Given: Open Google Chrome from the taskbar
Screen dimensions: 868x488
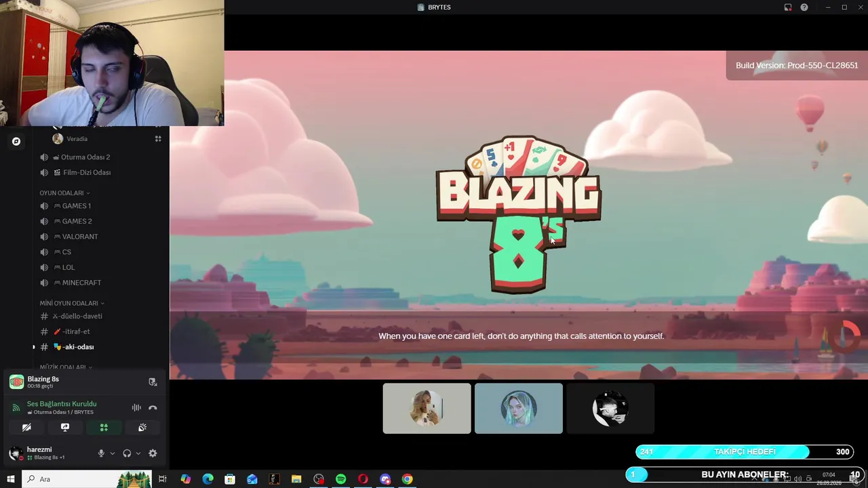Looking at the screenshot, I should (x=407, y=479).
